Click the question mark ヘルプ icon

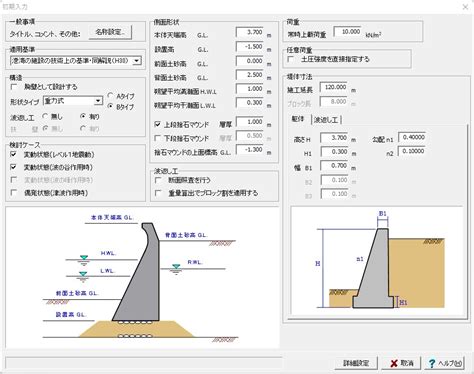click(432, 363)
